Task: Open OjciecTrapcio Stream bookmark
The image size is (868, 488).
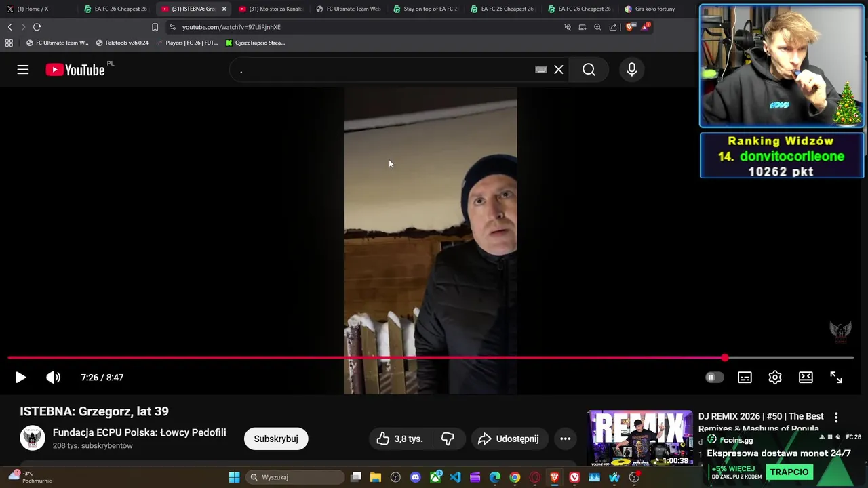Action: click(x=255, y=43)
